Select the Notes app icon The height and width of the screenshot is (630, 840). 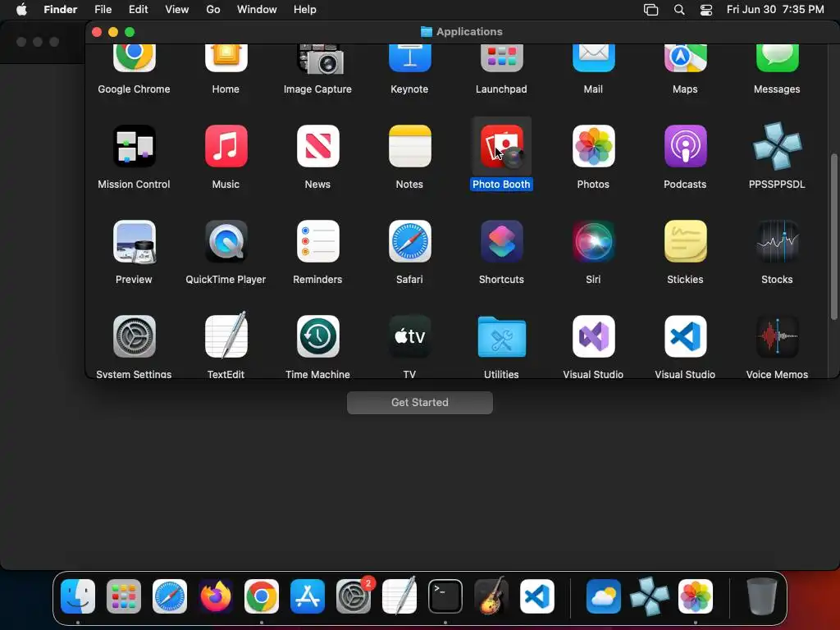pyautogui.click(x=410, y=146)
